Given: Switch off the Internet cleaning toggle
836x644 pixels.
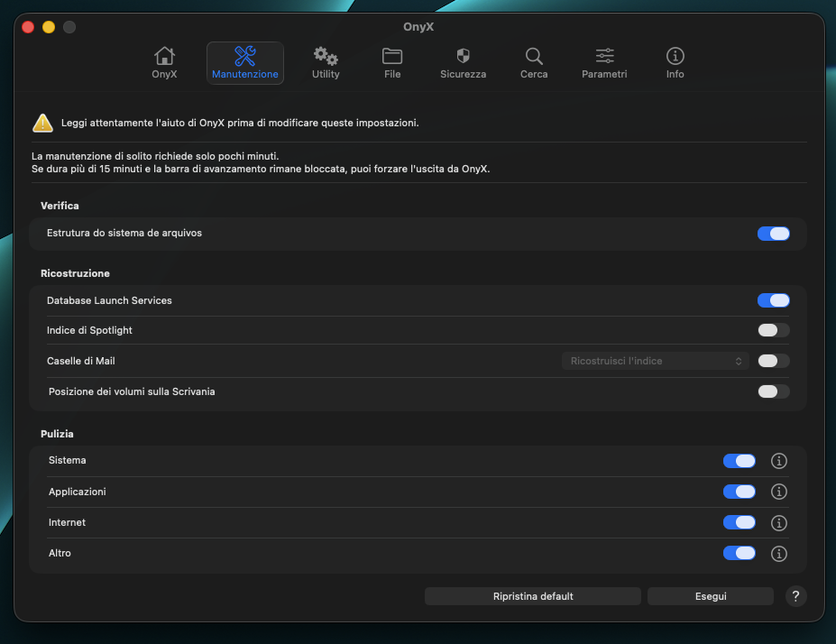Looking at the screenshot, I should [x=739, y=522].
